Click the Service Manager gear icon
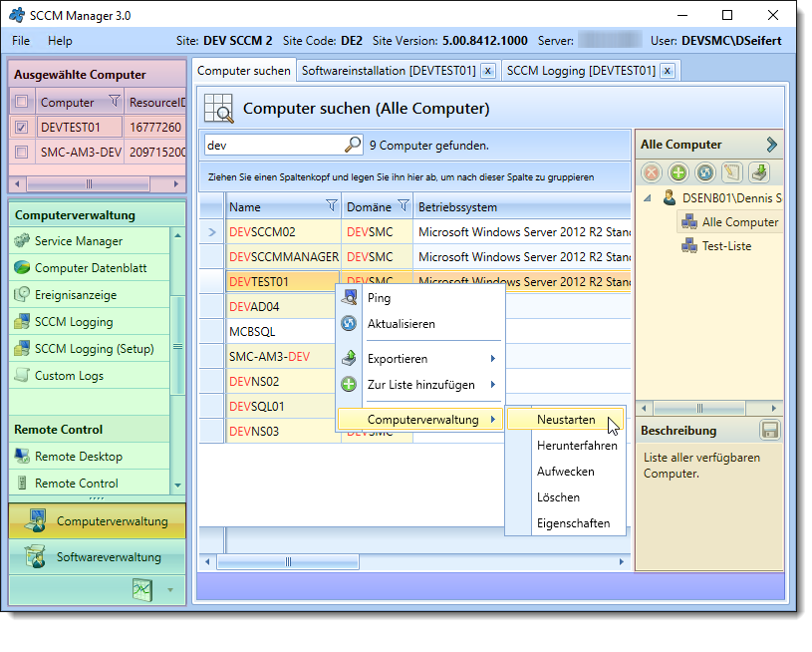812x652 pixels. coord(22,240)
